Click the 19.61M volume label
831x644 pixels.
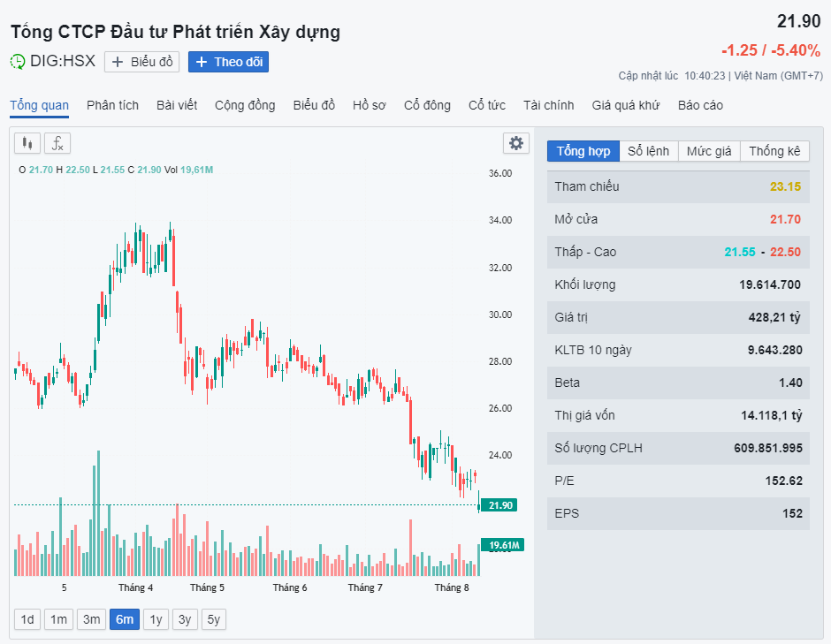point(502,545)
